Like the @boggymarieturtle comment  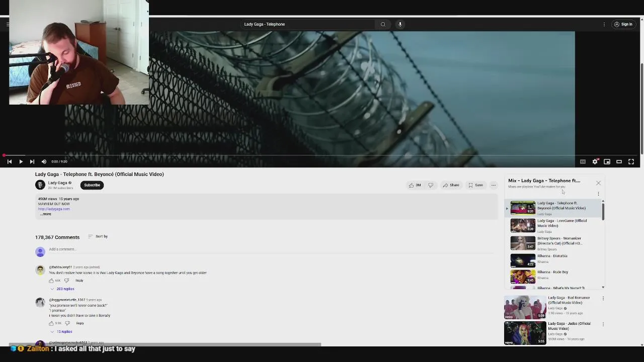pos(51,323)
